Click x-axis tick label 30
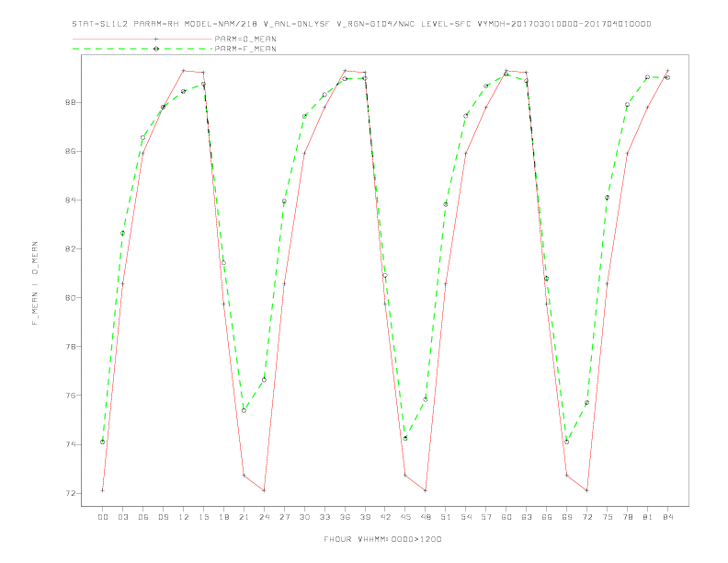728x563 pixels. pyautogui.click(x=304, y=517)
